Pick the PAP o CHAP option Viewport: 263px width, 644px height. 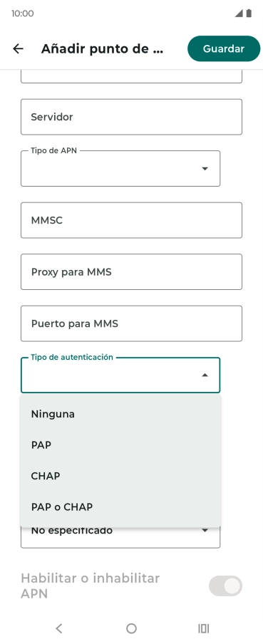(x=120, y=507)
